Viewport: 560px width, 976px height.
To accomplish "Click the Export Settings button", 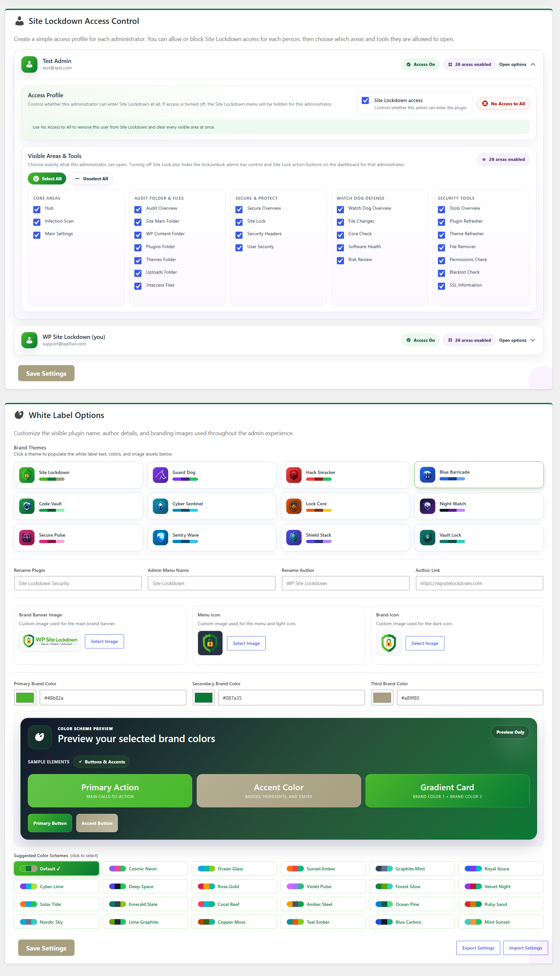I will coord(478,948).
